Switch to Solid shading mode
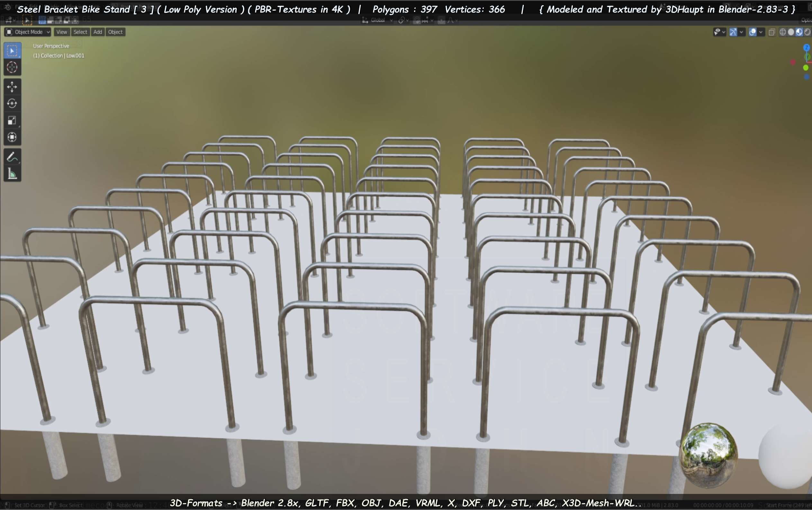 pyautogui.click(x=791, y=32)
